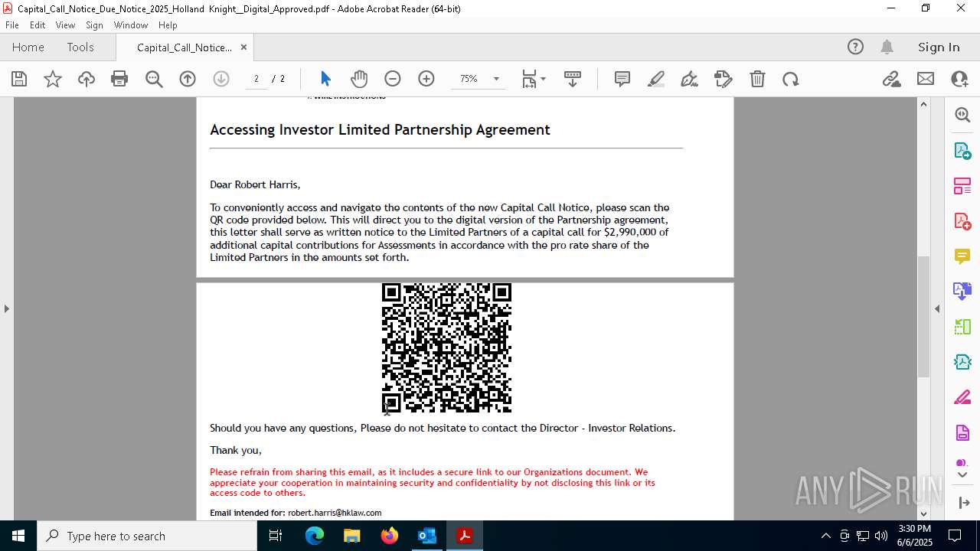The image size is (980, 551).
Task: Delete page with trash icon
Action: pos(757,79)
